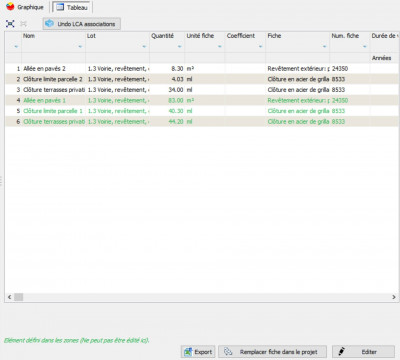The height and width of the screenshot is (360, 400).
Task: Click the expand-all icon above the table
Action: tap(10, 24)
